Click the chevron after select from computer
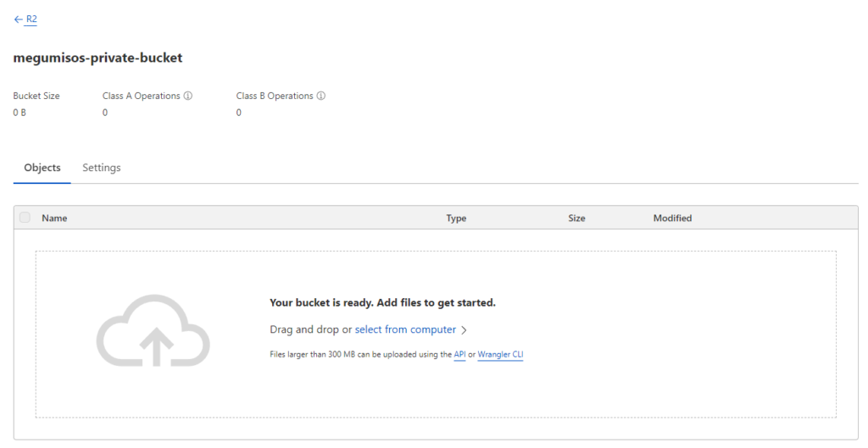 pyautogui.click(x=464, y=330)
